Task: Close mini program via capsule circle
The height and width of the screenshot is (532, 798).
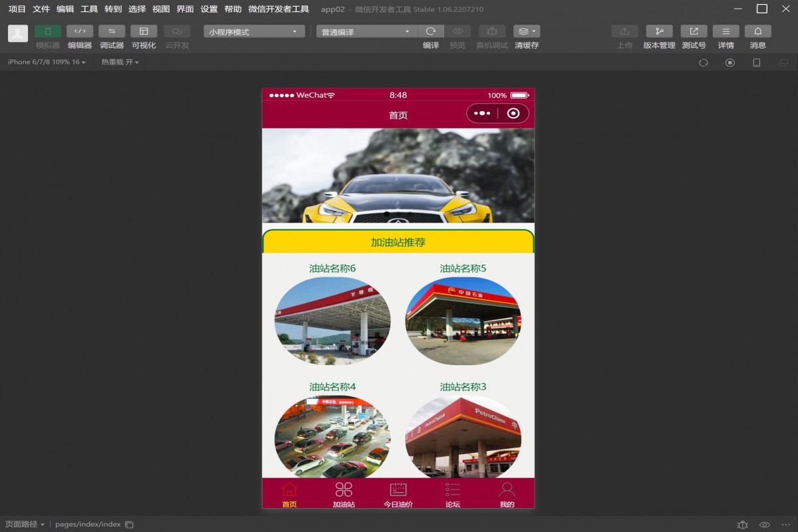Action: [x=513, y=114]
